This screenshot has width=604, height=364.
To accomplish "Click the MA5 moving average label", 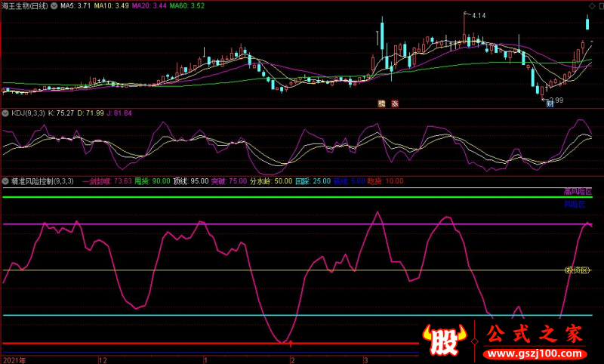I will [75, 6].
